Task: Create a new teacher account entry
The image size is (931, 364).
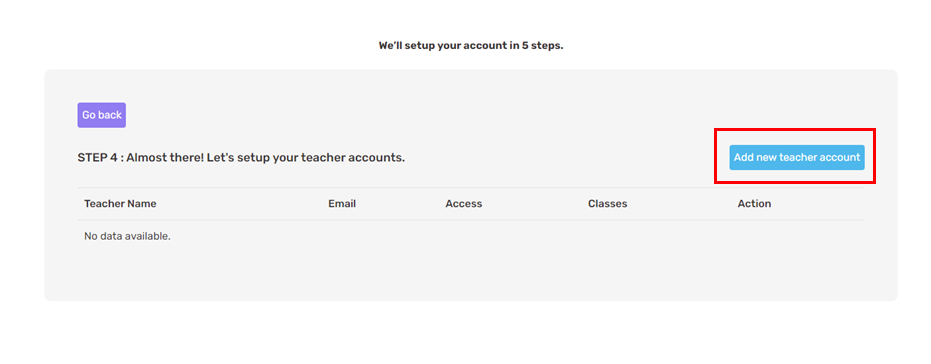Action: [x=797, y=157]
